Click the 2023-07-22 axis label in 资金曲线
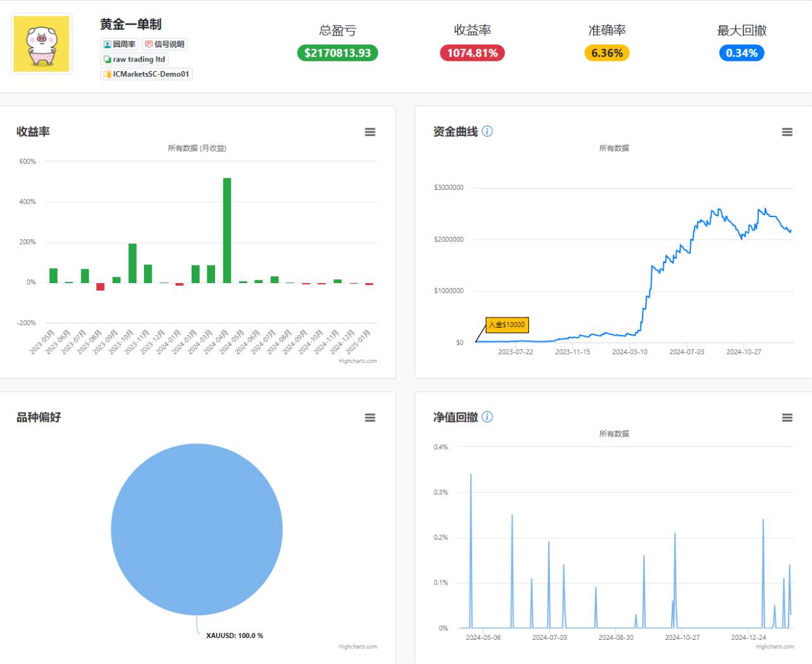Image resolution: width=812 pixels, height=664 pixels. (x=516, y=352)
